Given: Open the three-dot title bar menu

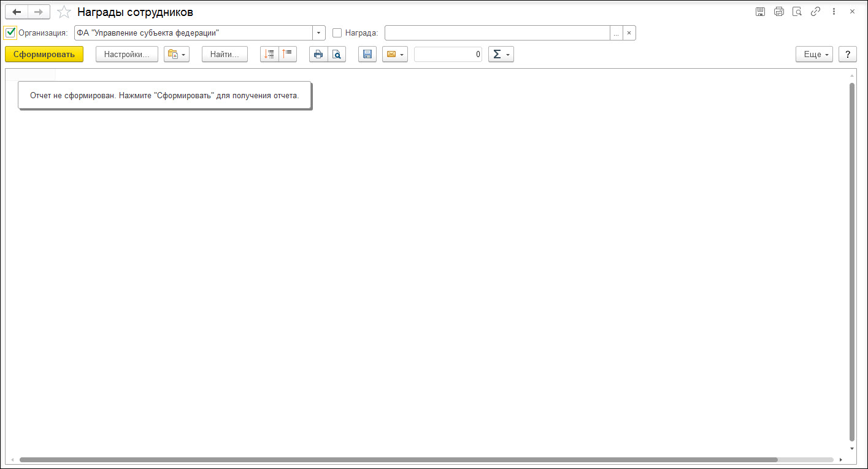Looking at the screenshot, I should [834, 12].
